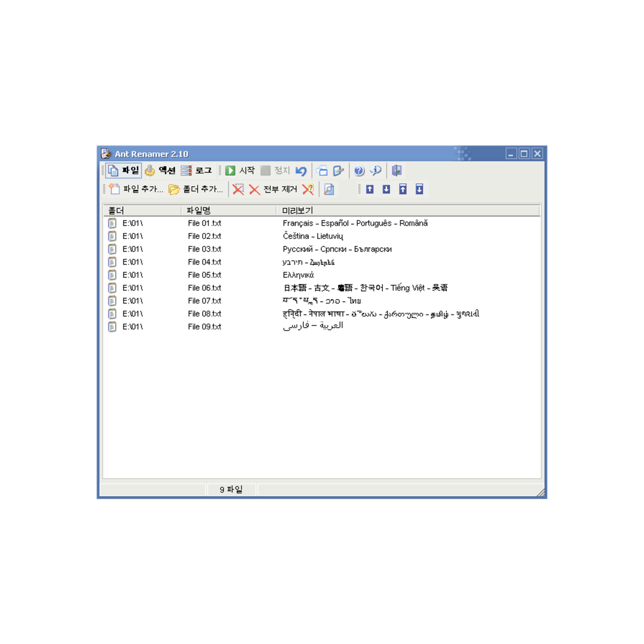Switch to the 액션 (Actions) view
Image resolution: width=644 pixels, height=644 pixels.
160,171
